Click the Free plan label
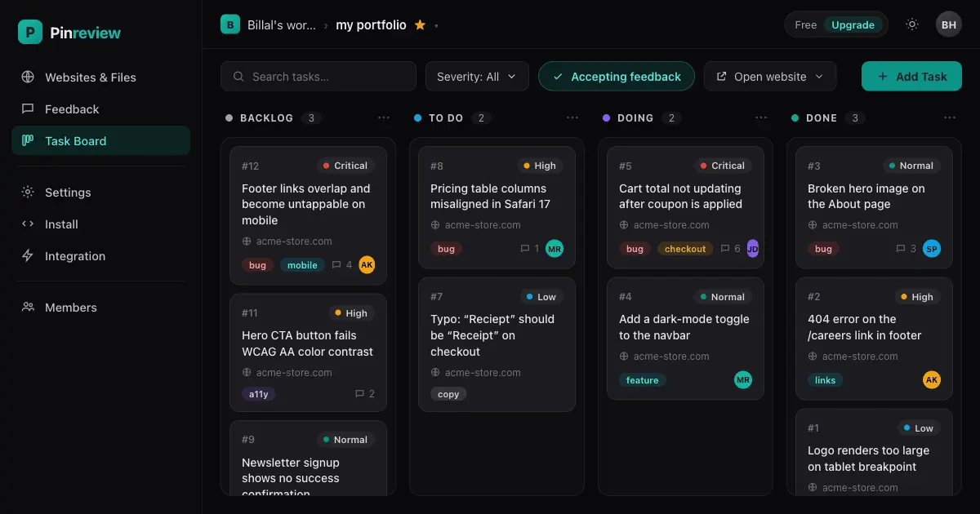This screenshot has height=514, width=980. tap(805, 25)
